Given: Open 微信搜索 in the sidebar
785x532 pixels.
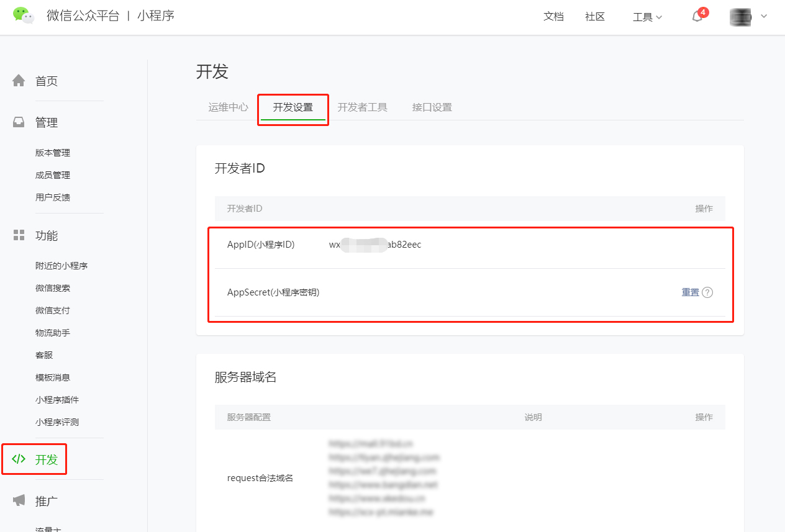Looking at the screenshot, I should click(x=53, y=288).
